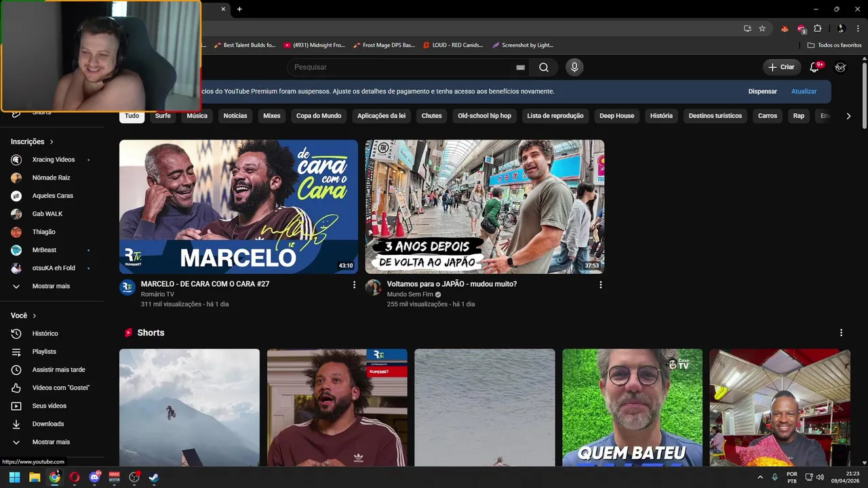Select the Notícias filter chip

pyautogui.click(x=235, y=116)
